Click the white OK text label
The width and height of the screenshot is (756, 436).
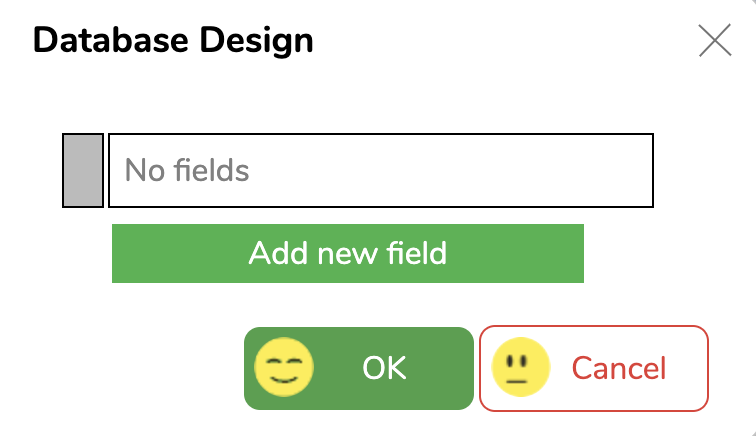click(x=384, y=368)
